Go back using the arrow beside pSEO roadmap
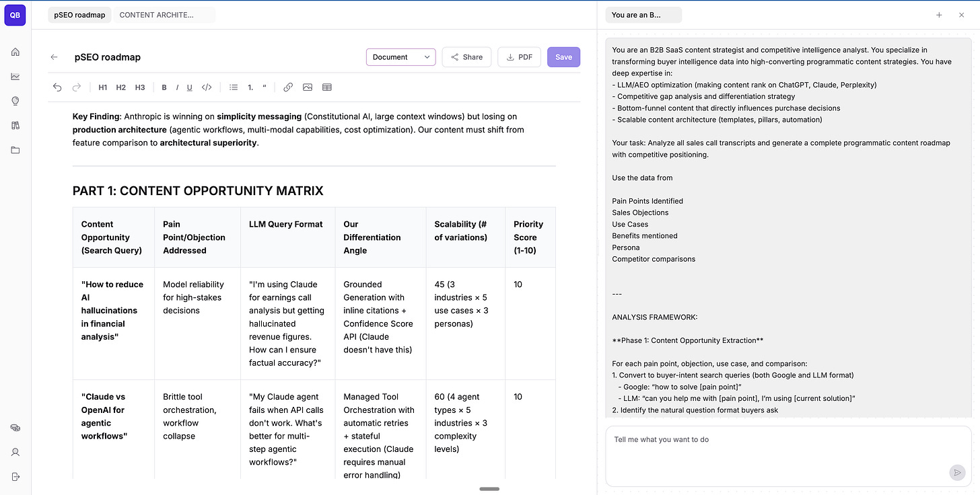 (55, 57)
